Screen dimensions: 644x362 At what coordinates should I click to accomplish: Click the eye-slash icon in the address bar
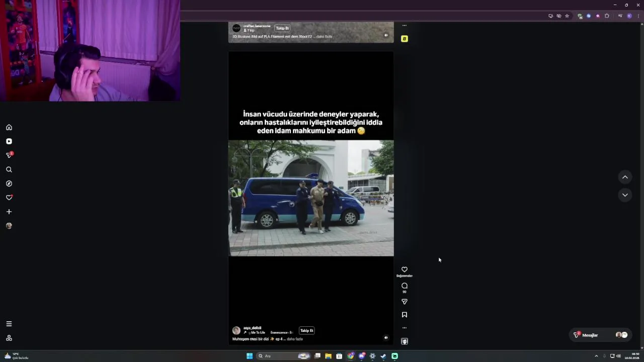pos(559,16)
